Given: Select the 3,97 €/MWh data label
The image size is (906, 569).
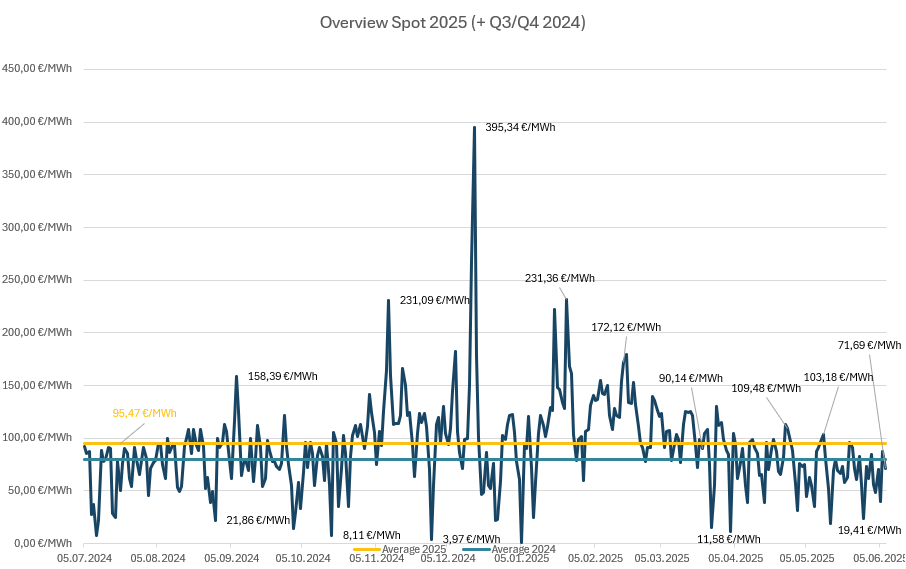Looking at the screenshot, I should point(471,539).
